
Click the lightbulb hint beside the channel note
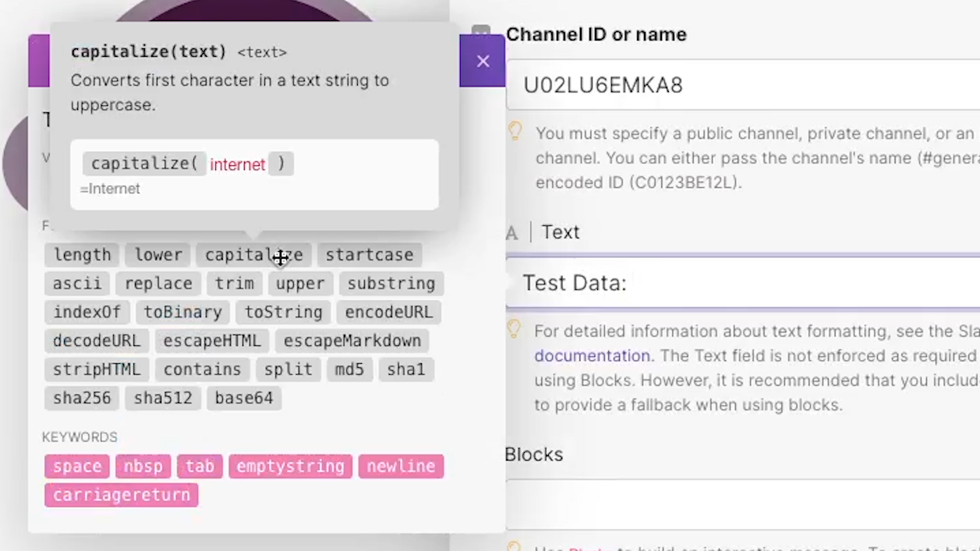[x=514, y=132]
